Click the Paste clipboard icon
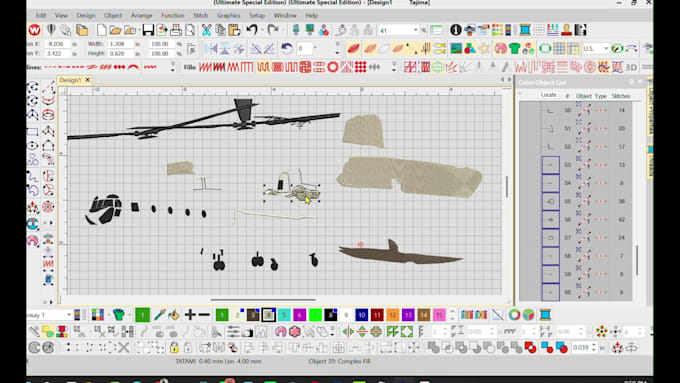Viewport: 680px width, 383px height. (x=234, y=30)
